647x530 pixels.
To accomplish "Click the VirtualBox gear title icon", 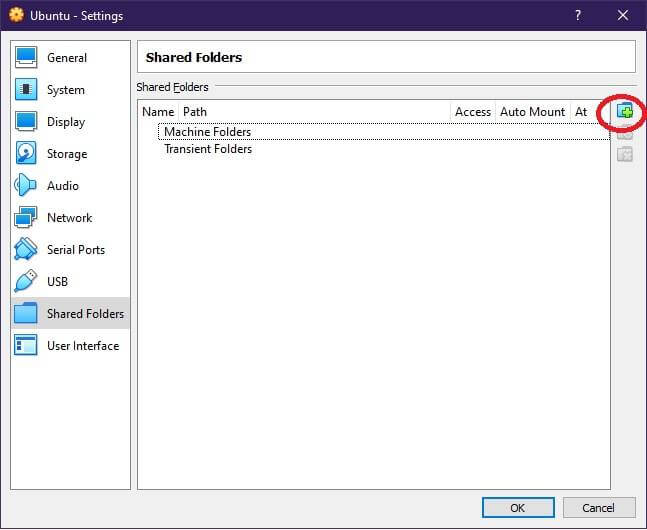I will pyautogui.click(x=17, y=15).
